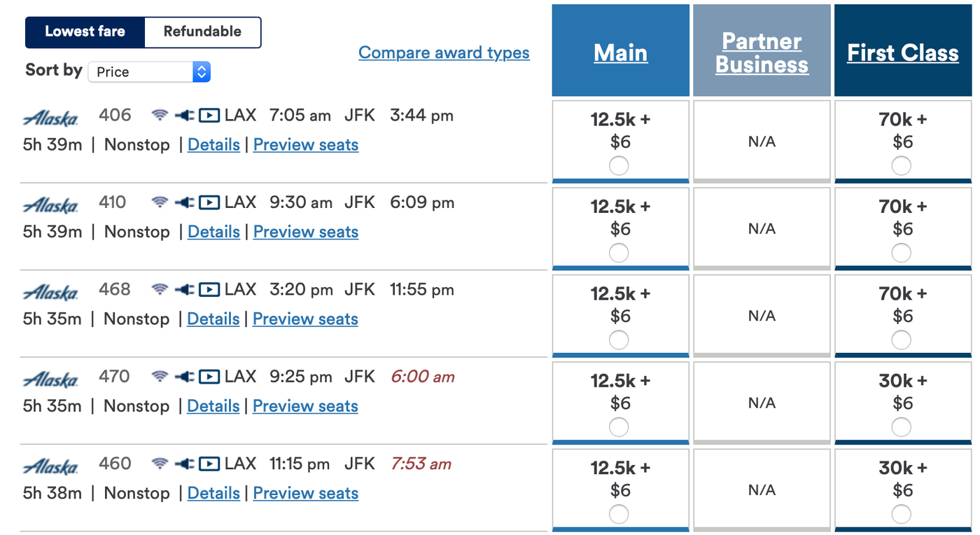
Task: Click the Wi-Fi icon on flight 470
Action: coord(160,376)
